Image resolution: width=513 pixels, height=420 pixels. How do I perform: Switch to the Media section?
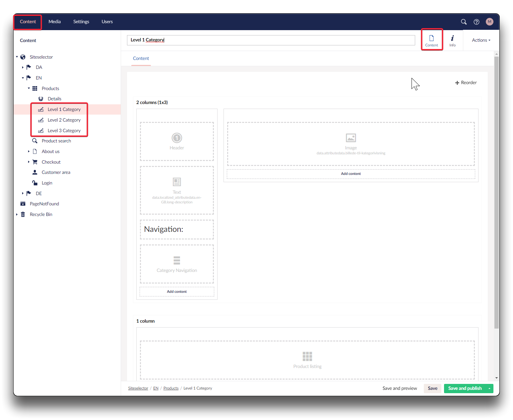tap(54, 22)
